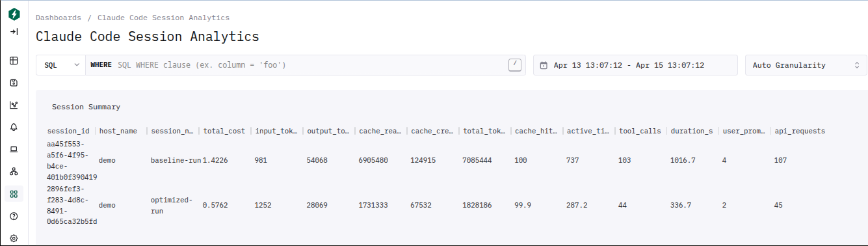The width and height of the screenshot is (868, 246).
Task: Open the search table icon in sidebar
Action: [x=14, y=61]
